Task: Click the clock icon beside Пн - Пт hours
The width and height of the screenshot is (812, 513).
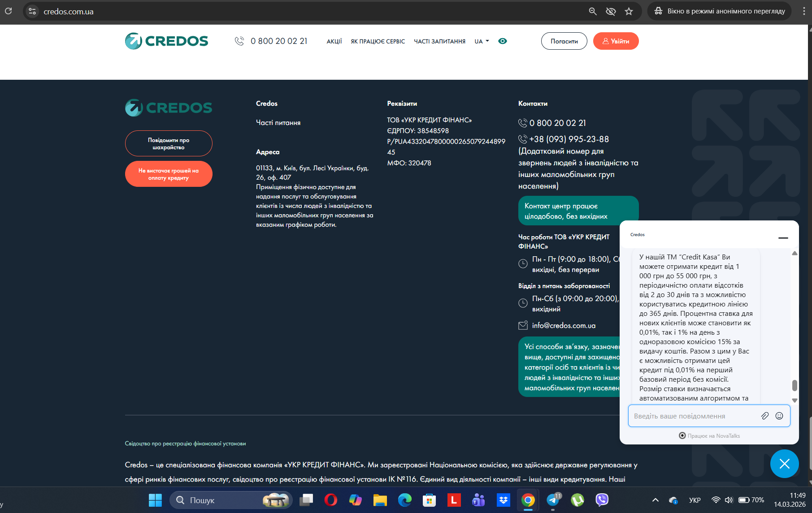Action: [x=523, y=264]
